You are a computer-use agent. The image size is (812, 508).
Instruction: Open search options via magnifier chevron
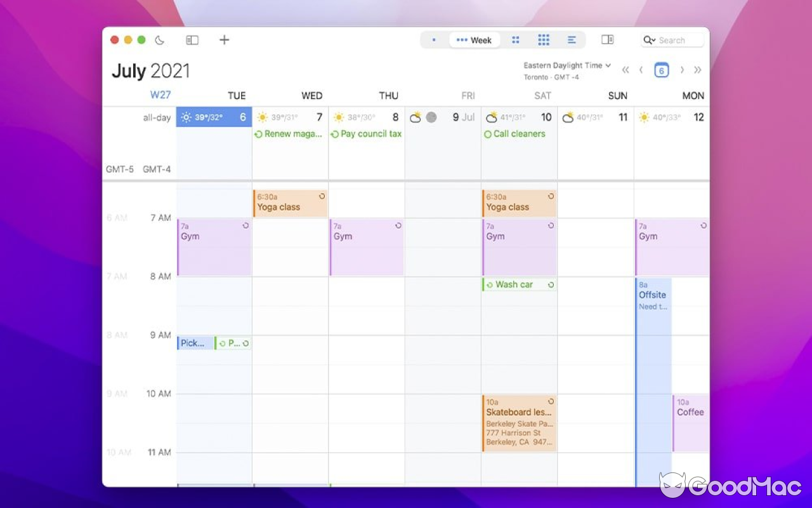pos(648,40)
